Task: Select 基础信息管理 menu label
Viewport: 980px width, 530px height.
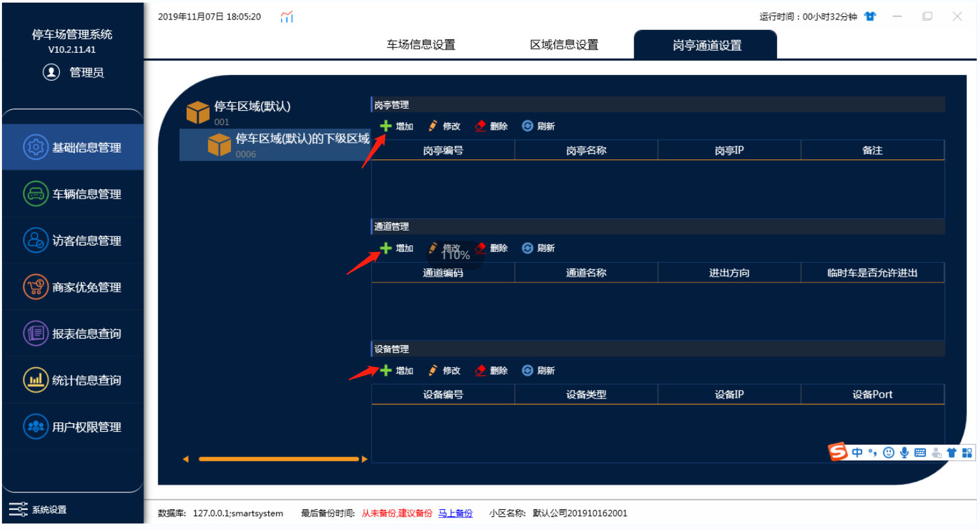Action: (87, 148)
